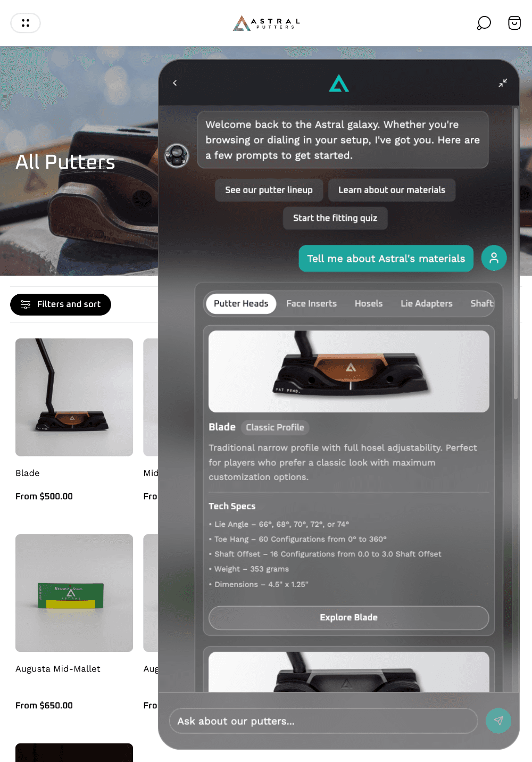
Task: Open Filters and sort options
Action: 61,304
